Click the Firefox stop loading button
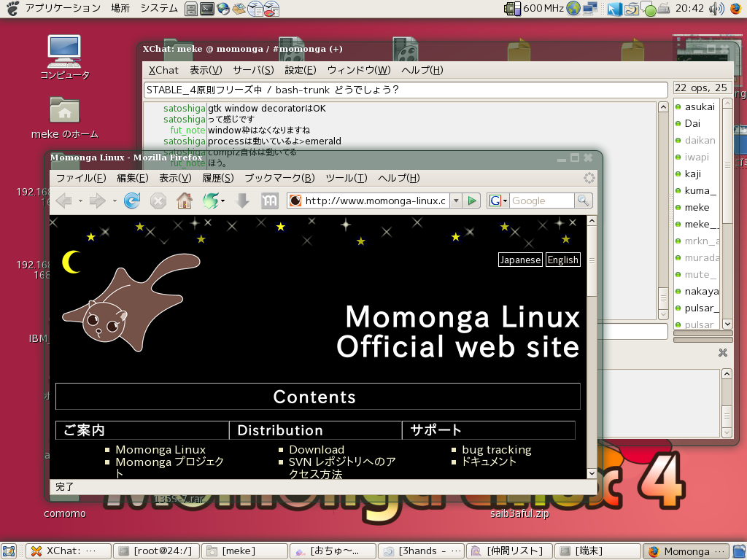Viewport: 747px width, 560px height. 158,201
